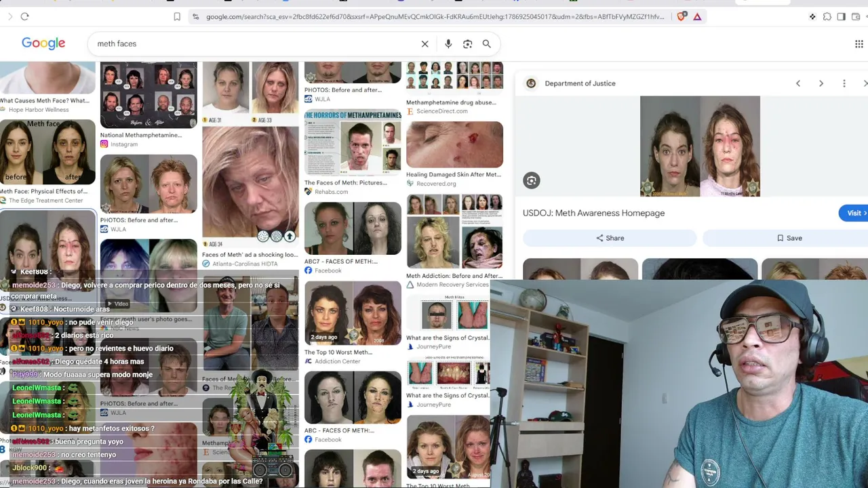The height and width of the screenshot is (488, 868).
Task: Open the browser extensions puzzle icon
Action: click(x=827, y=16)
